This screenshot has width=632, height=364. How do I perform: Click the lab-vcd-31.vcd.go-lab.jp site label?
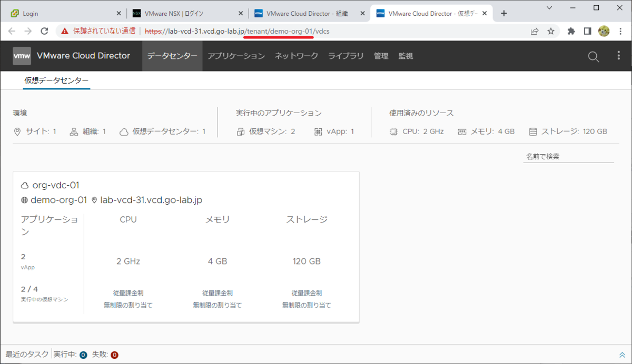click(151, 200)
